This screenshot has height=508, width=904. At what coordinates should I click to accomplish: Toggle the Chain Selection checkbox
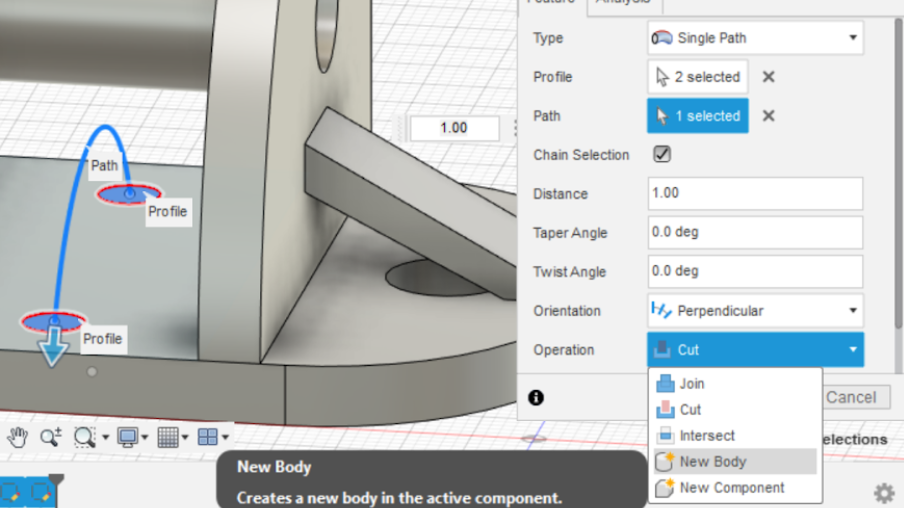click(x=662, y=154)
